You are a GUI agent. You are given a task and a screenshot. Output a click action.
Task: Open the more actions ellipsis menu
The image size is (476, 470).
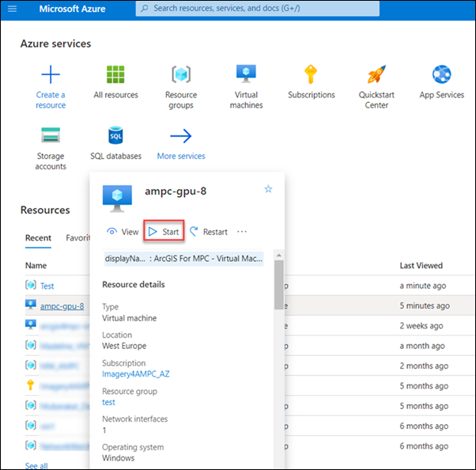pyautogui.click(x=242, y=232)
